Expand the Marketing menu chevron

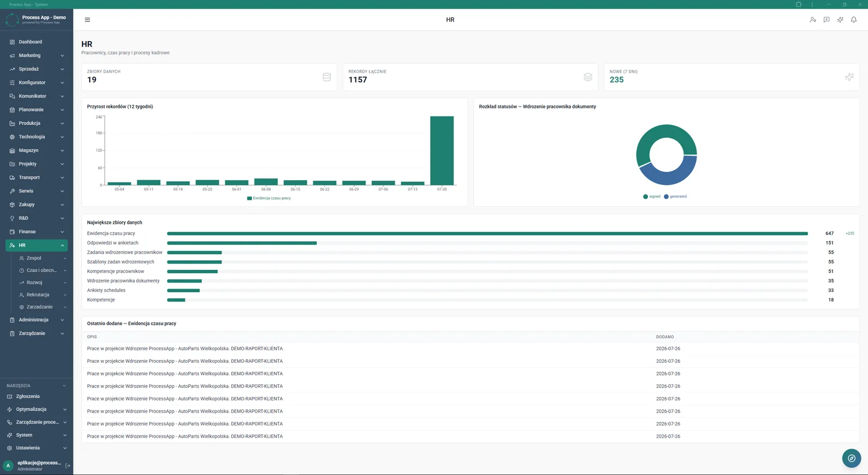coord(62,55)
